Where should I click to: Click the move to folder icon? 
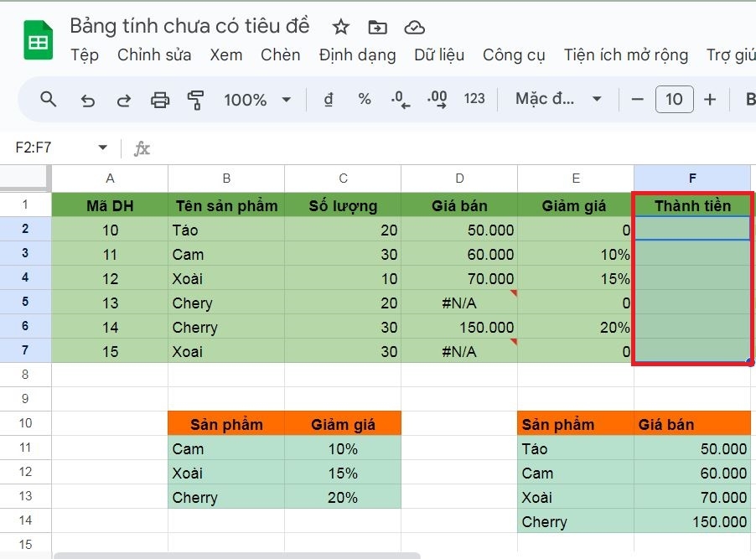click(377, 28)
